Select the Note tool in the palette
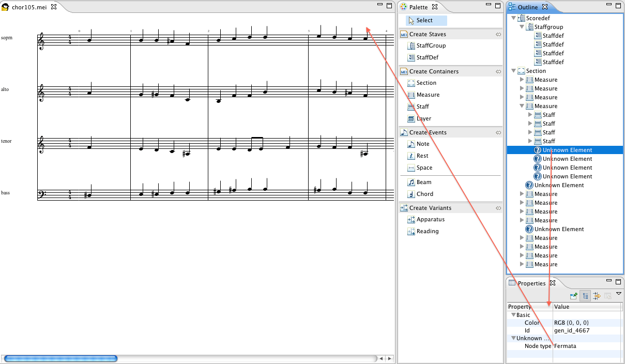Viewport: 625px width, 364px height. point(422,144)
